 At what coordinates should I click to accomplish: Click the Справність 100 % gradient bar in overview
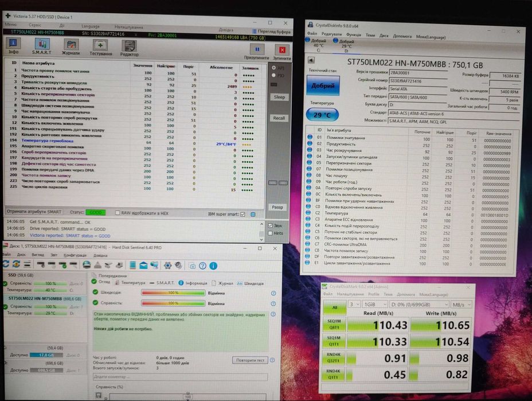[x=173, y=303]
